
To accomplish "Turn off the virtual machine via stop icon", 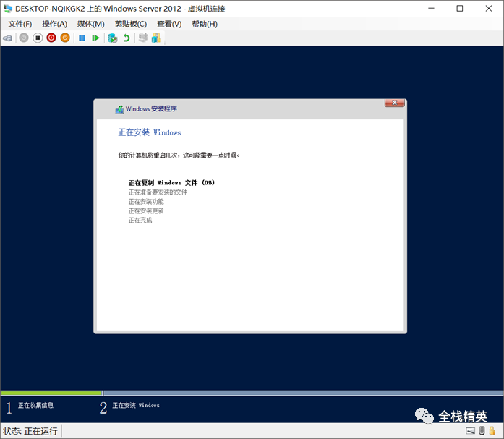I will (x=38, y=38).
